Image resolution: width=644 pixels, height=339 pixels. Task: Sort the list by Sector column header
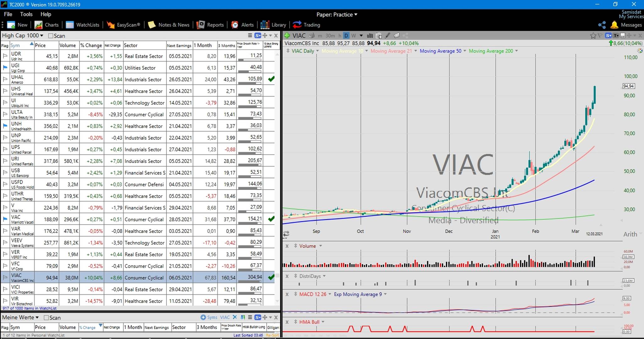point(144,45)
